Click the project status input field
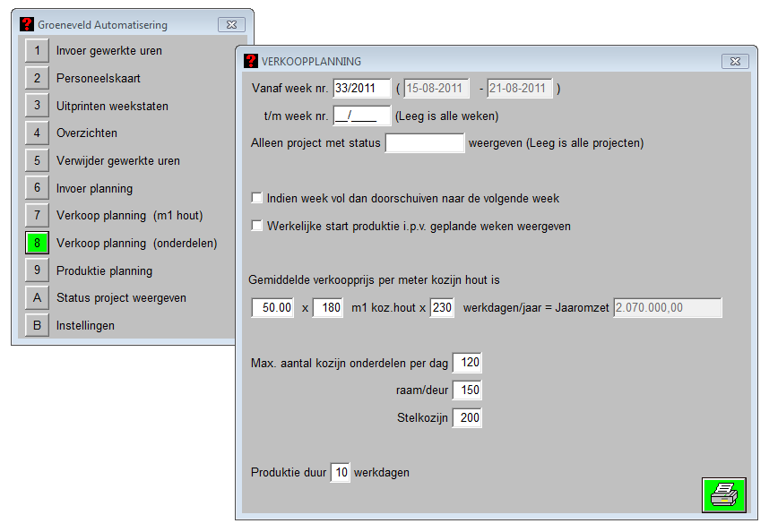This screenshot has width=769, height=532. tap(424, 142)
